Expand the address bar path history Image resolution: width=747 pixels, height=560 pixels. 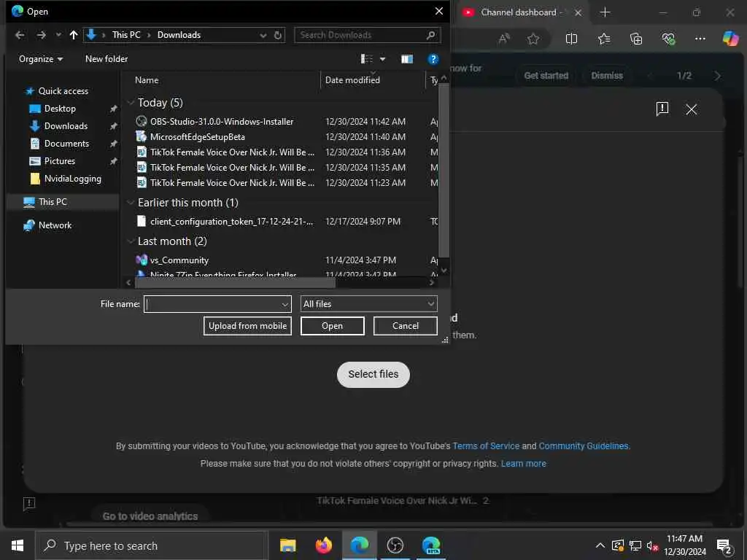click(x=263, y=35)
